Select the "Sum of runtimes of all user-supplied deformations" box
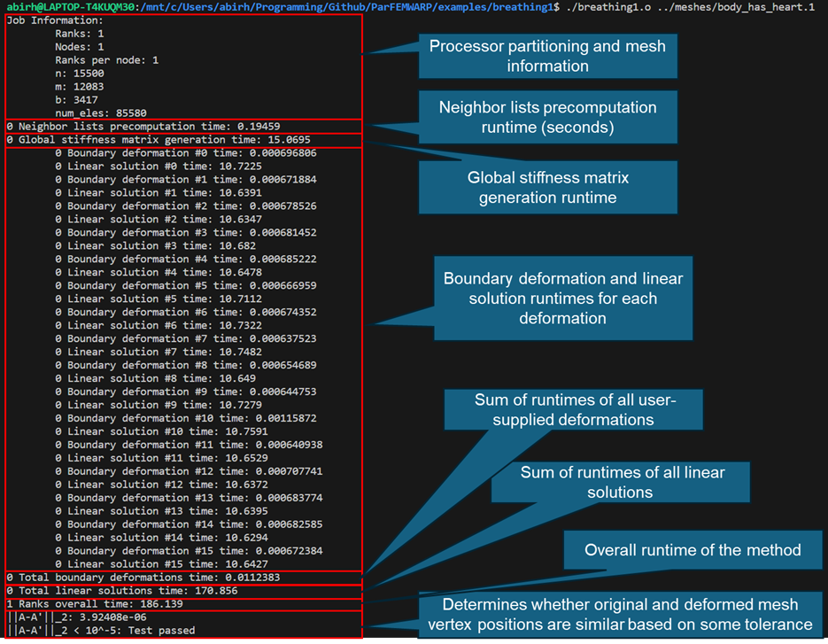 tap(575, 409)
